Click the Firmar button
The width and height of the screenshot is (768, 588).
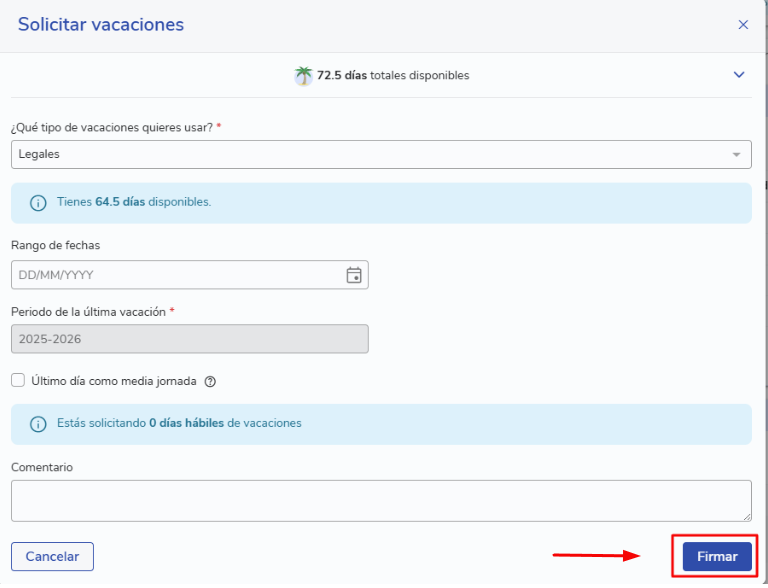[x=717, y=556]
